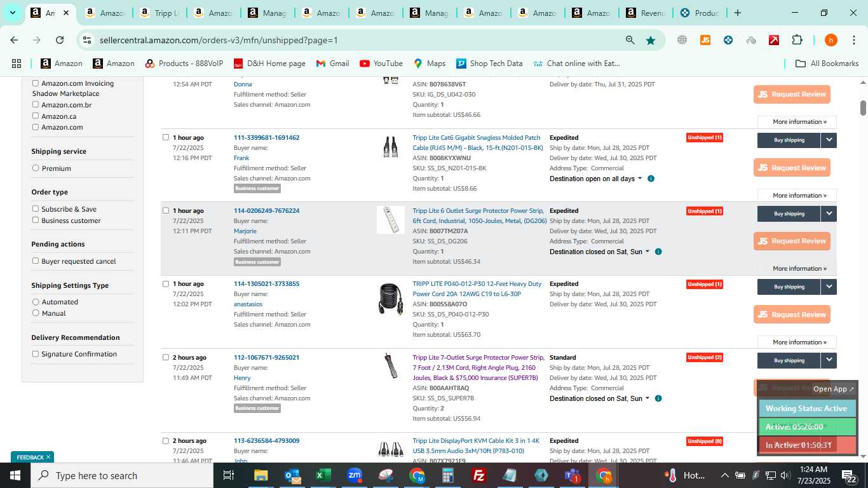The image size is (868, 488).
Task: Open Excel from the taskbar
Action: click(x=323, y=475)
